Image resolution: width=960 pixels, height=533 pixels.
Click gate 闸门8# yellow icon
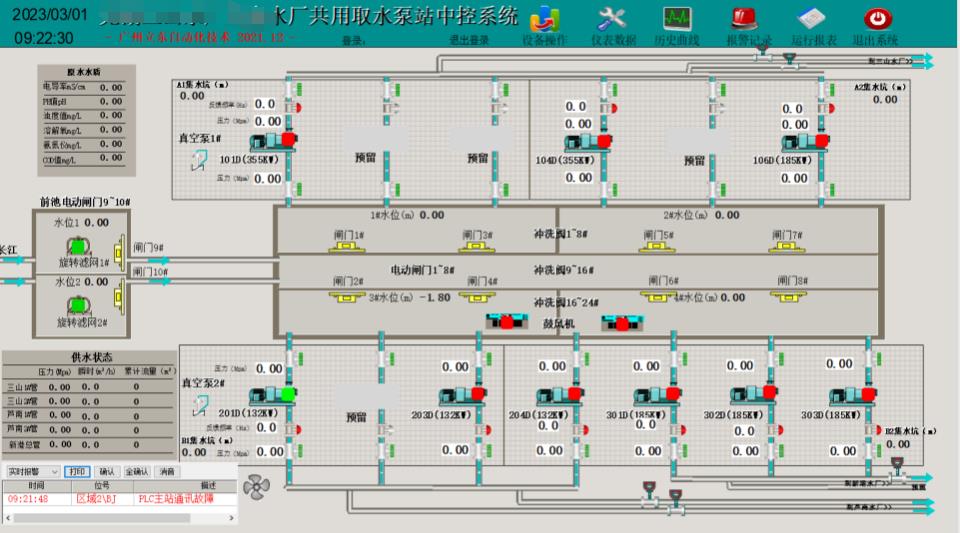(788, 297)
